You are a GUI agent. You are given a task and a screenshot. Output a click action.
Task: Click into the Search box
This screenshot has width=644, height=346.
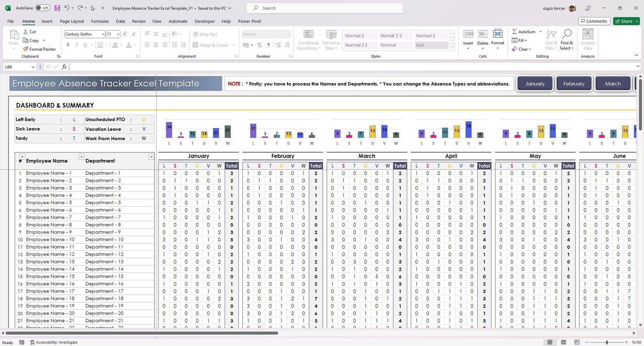pos(324,8)
